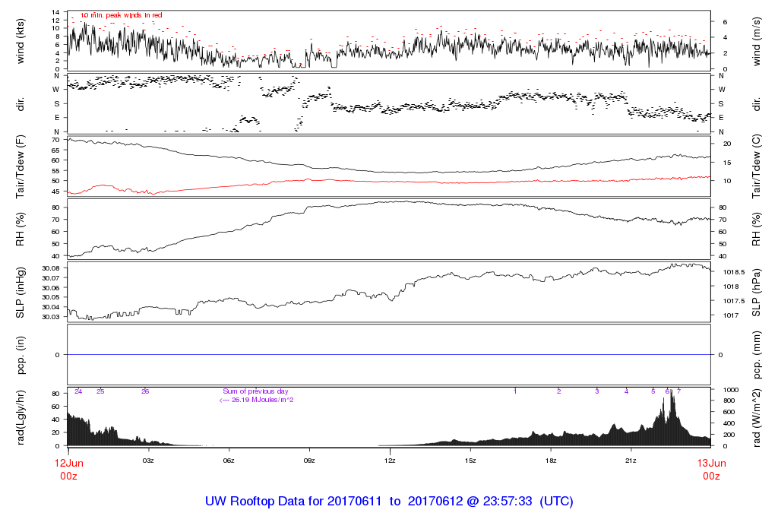Image resolution: width=778 pixels, height=532 pixels.
Task: Click the '30.08' pressure tick value
Action: pos(51,268)
